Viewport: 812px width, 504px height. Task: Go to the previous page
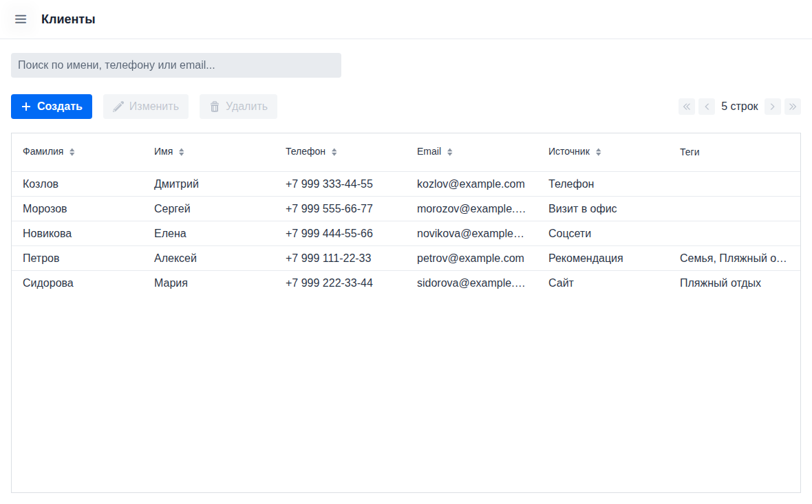(x=707, y=107)
